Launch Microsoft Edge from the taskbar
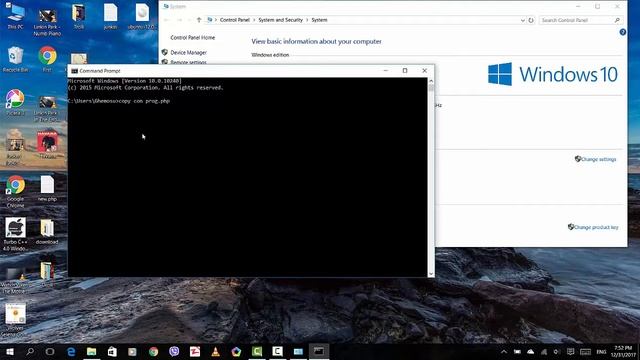This screenshot has height=360, width=640. tap(71, 351)
